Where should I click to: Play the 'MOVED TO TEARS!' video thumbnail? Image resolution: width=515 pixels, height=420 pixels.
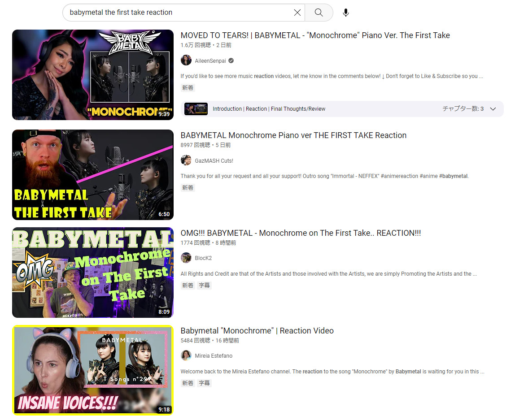point(92,75)
